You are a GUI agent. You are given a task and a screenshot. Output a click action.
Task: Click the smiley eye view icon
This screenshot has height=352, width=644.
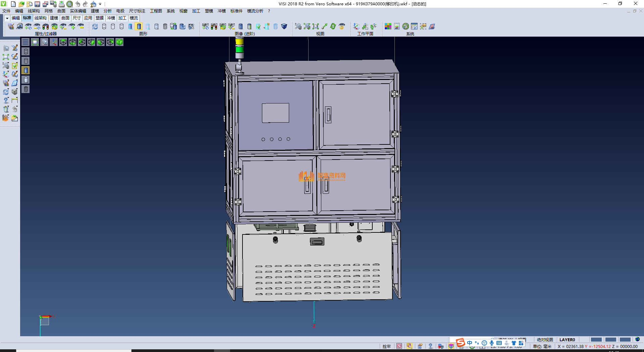(x=342, y=27)
